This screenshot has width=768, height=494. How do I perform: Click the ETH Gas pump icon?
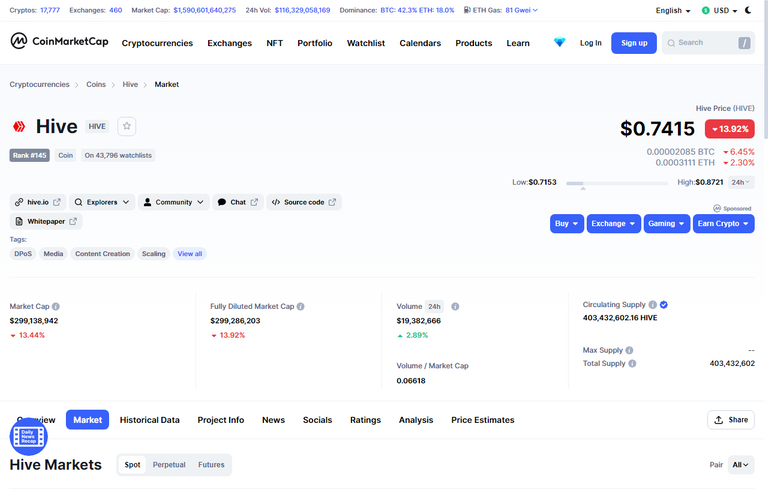[x=467, y=10]
